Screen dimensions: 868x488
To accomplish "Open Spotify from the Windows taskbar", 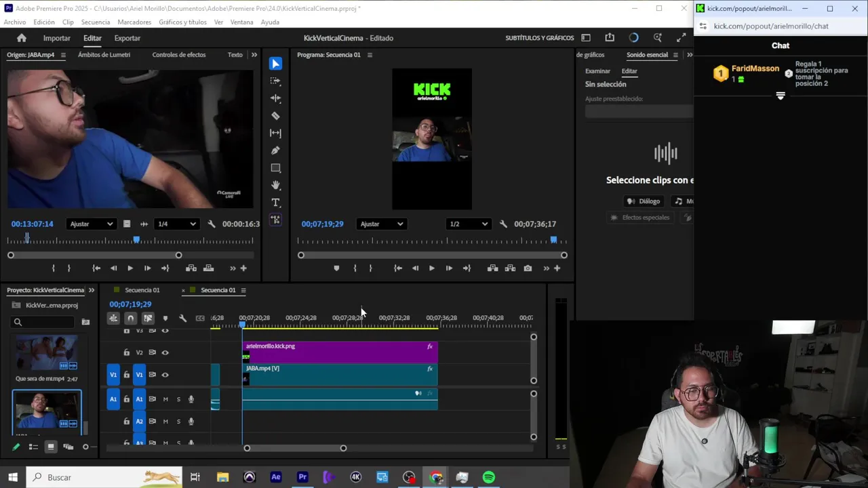I will [x=488, y=477].
